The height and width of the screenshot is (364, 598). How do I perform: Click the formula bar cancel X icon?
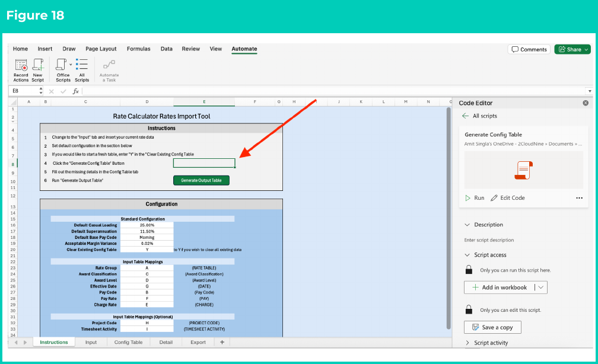(x=52, y=91)
